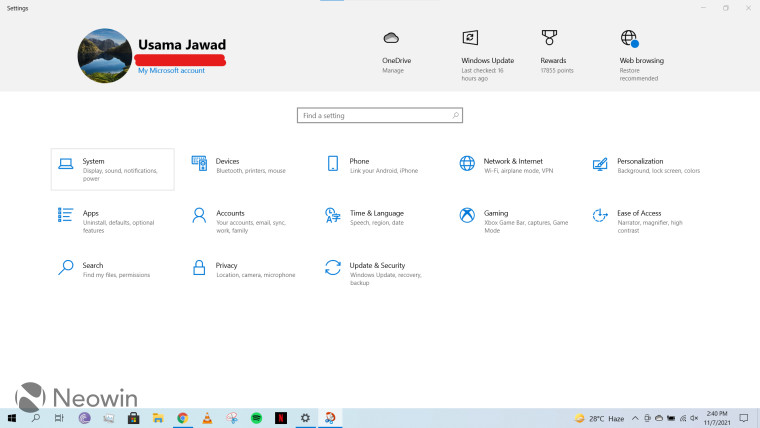Open Rewards medal icon

pos(549,38)
